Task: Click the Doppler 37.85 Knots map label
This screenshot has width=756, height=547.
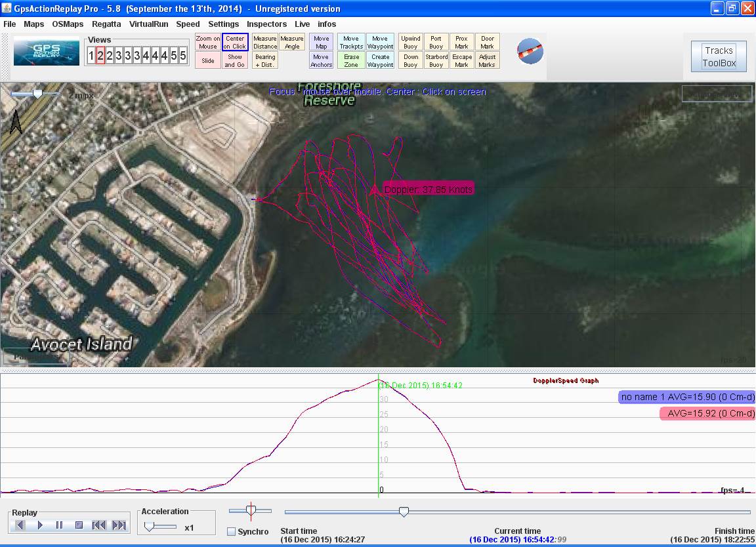Action: click(428, 190)
